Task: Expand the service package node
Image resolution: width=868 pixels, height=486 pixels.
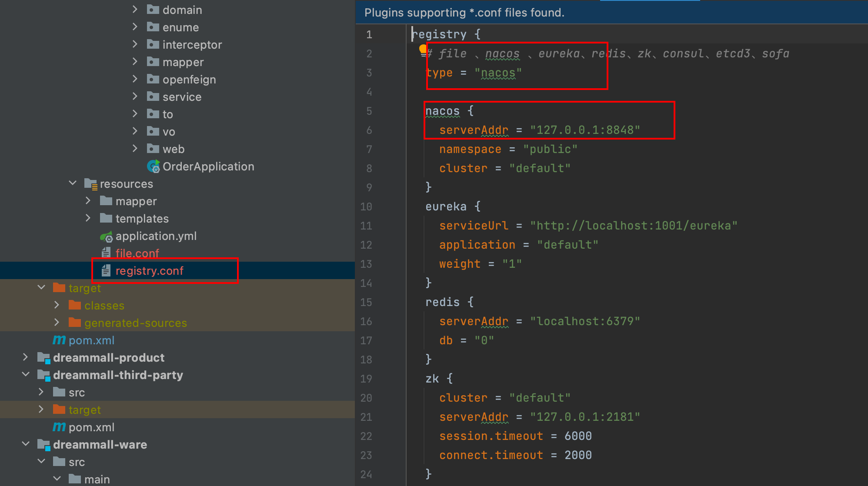Action: (135, 96)
